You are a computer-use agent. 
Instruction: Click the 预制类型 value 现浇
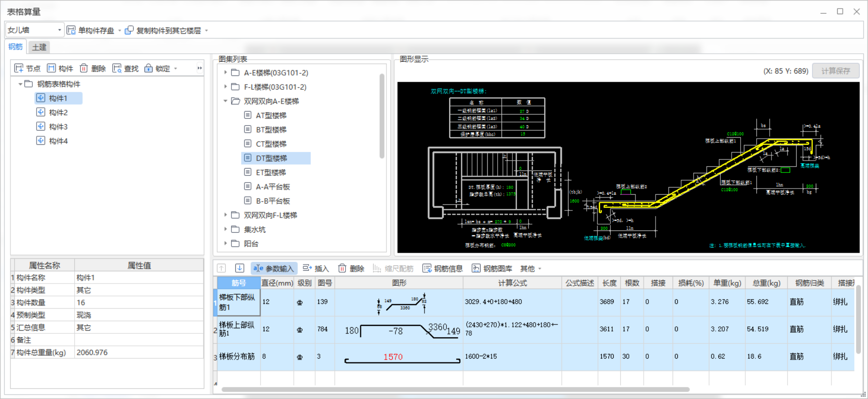[x=139, y=315]
